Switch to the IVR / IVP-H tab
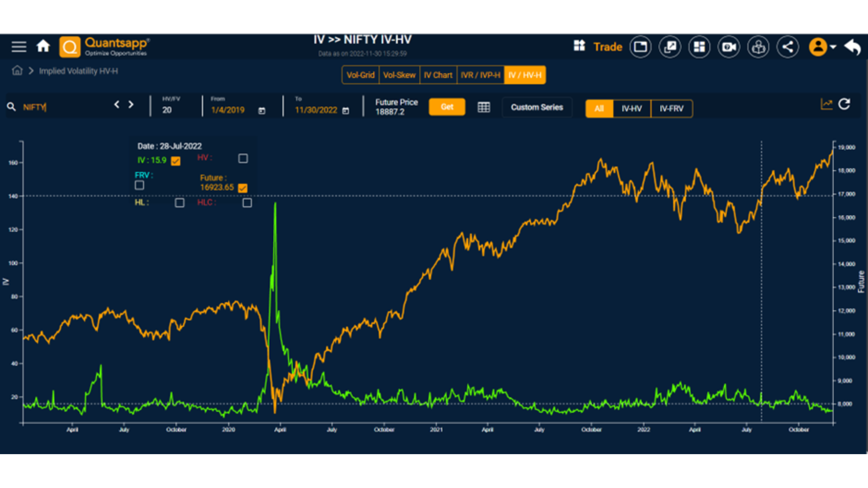The width and height of the screenshot is (868, 488). coord(480,75)
